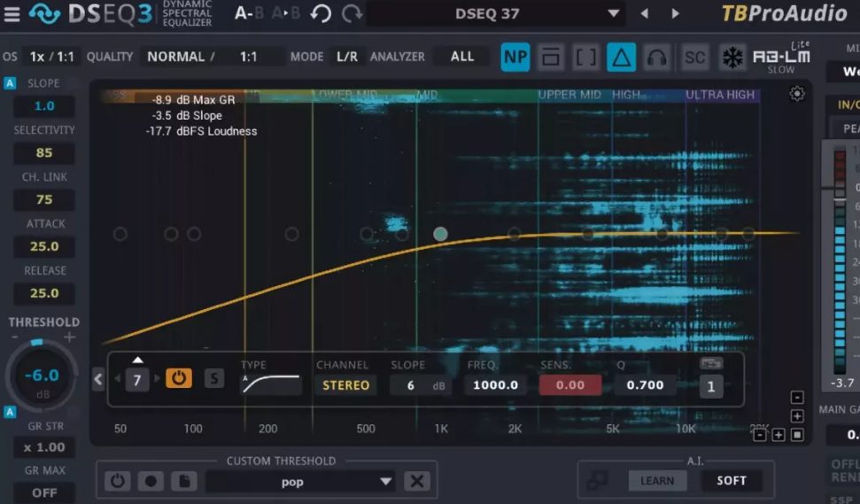The height and width of the screenshot is (504, 860).
Task: Click the band number 7 box
Action: (137, 379)
